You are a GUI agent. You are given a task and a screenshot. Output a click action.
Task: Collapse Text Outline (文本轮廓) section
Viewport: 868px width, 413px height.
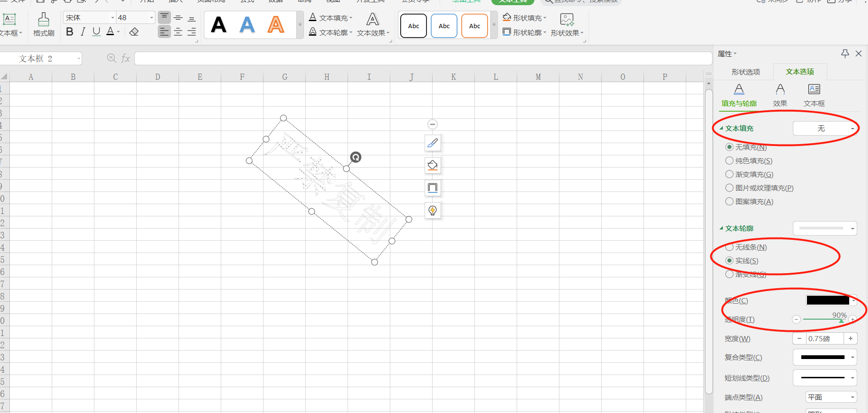click(x=721, y=228)
